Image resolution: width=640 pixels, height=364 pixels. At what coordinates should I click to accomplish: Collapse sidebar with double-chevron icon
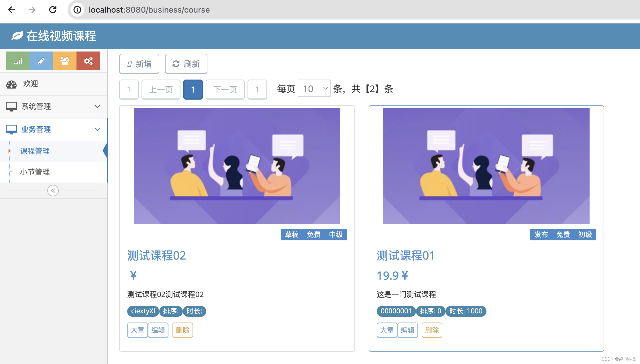pyautogui.click(x=53, y=191)
